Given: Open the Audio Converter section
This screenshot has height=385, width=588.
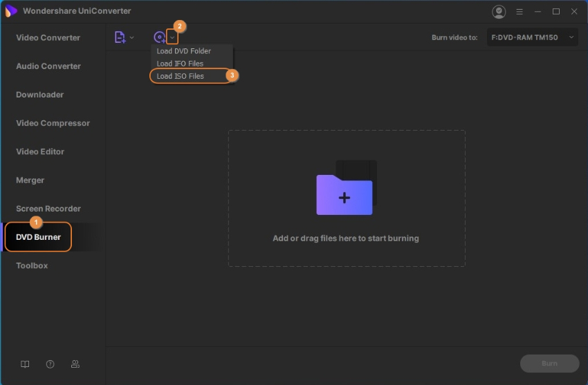Looking at the screenshot, I should [x=48, y=66].
